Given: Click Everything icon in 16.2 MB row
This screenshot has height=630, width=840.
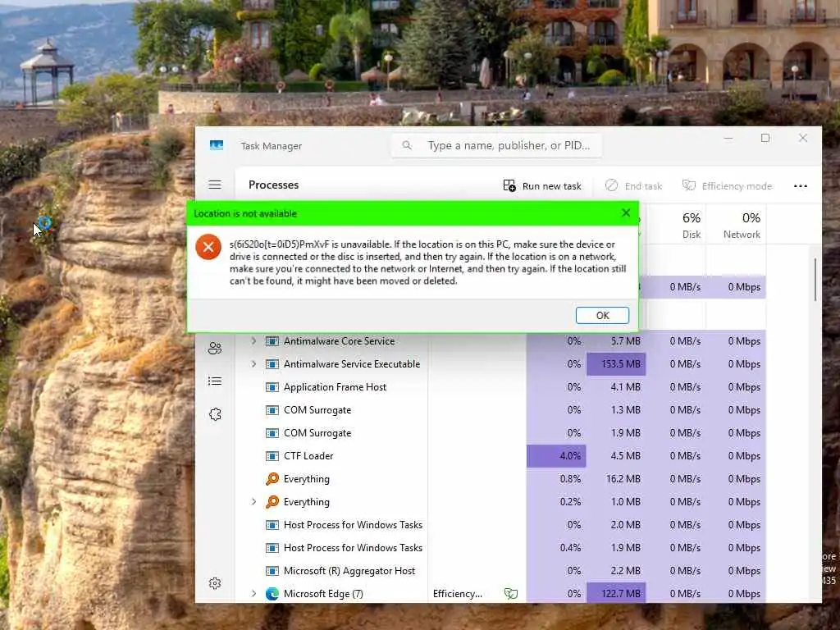Looking at the screenshot, I should pyautogui.click(x=272, y=479).
